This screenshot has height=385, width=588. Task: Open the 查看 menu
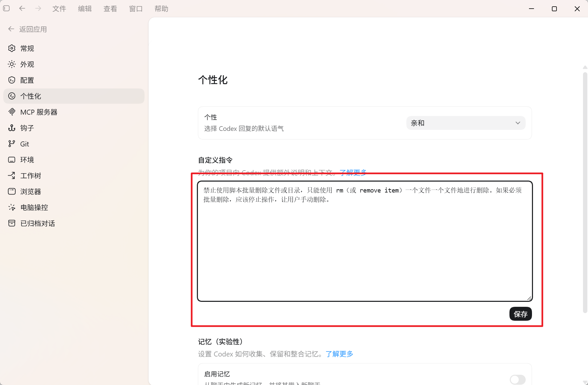pos(110,9)
